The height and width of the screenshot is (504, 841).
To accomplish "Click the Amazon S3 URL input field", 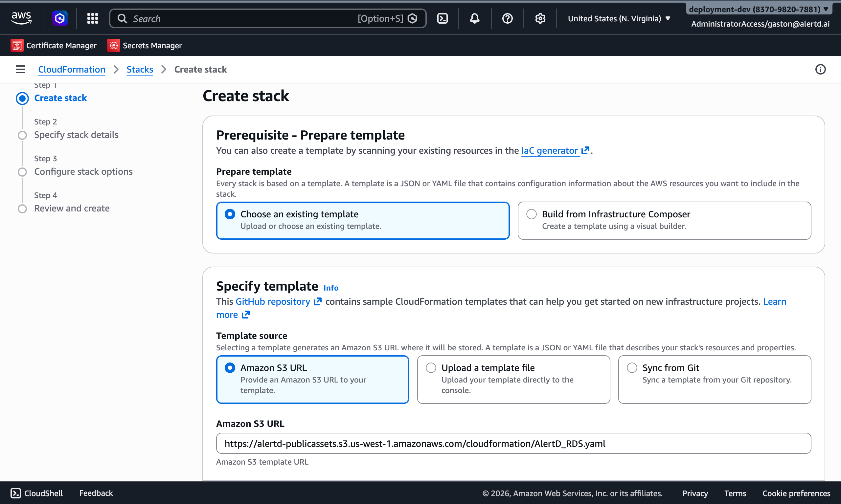I will pyautogui.click(x=513, y=443).
